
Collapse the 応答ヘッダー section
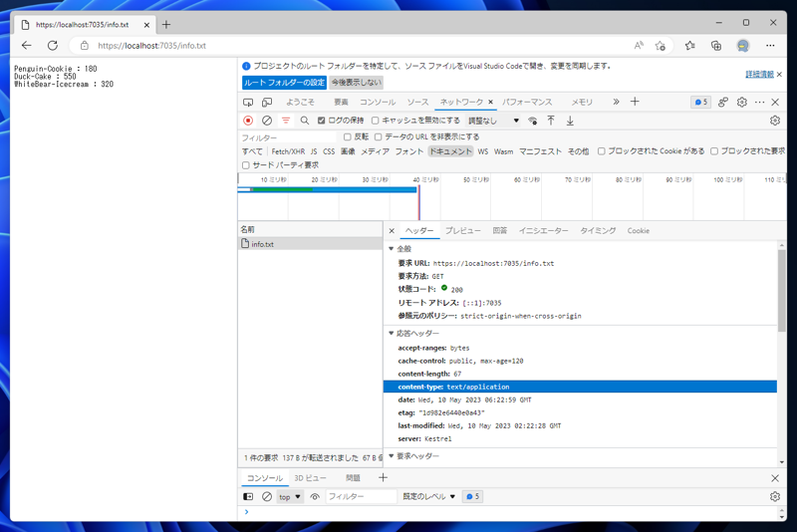(x=391, y=333)
